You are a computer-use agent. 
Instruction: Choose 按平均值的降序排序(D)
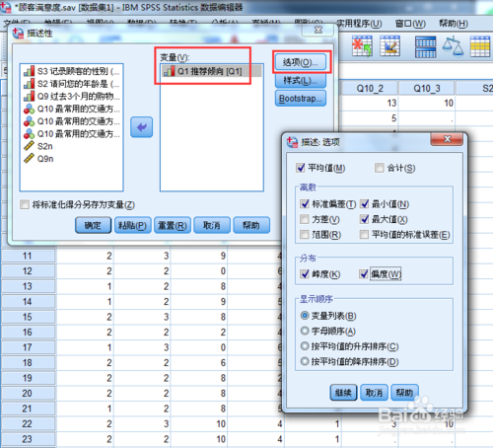[305, 361]
